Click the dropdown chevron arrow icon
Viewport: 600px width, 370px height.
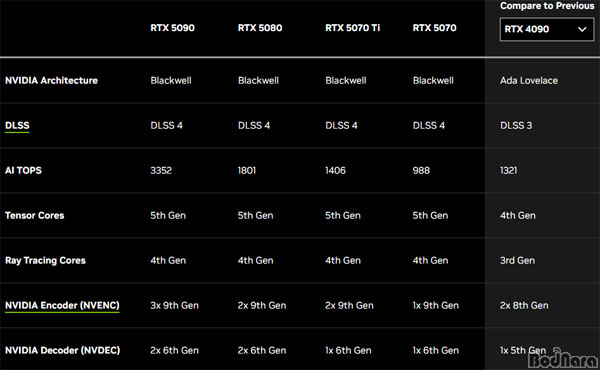(x=582, y=29)
